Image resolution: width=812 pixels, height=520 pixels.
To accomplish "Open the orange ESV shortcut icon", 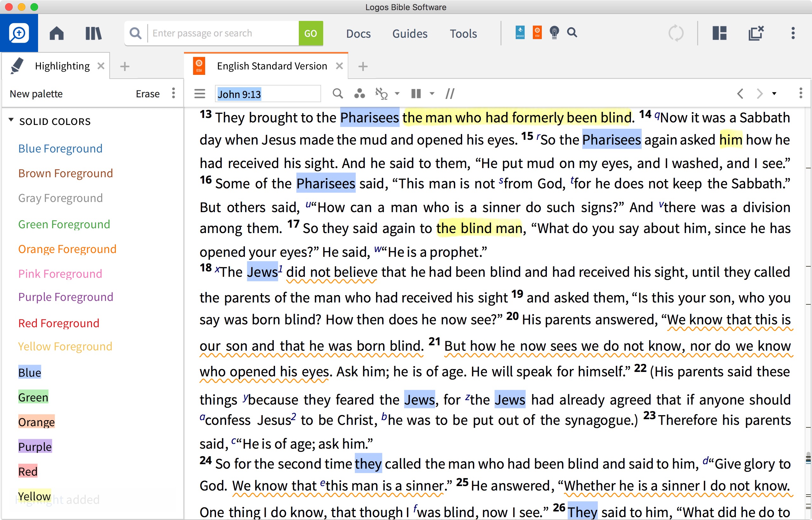I will 537,33.
